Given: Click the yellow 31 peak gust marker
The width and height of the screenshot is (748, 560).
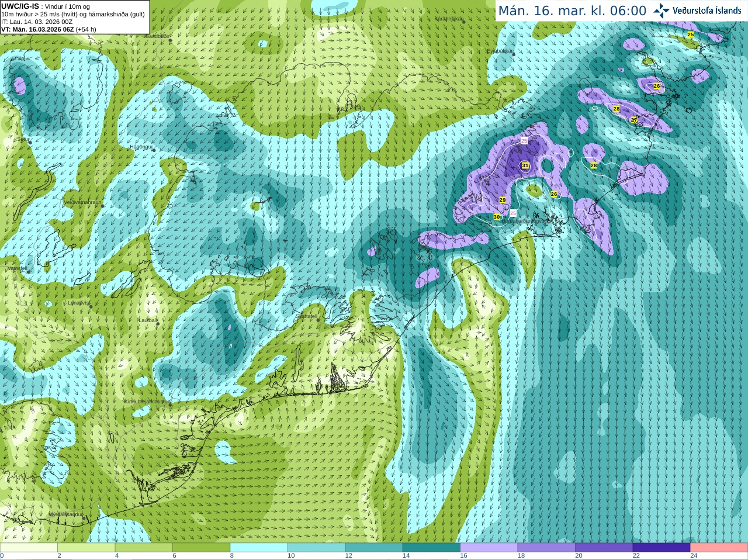Looking at the screenshot, I should point(525,166).
